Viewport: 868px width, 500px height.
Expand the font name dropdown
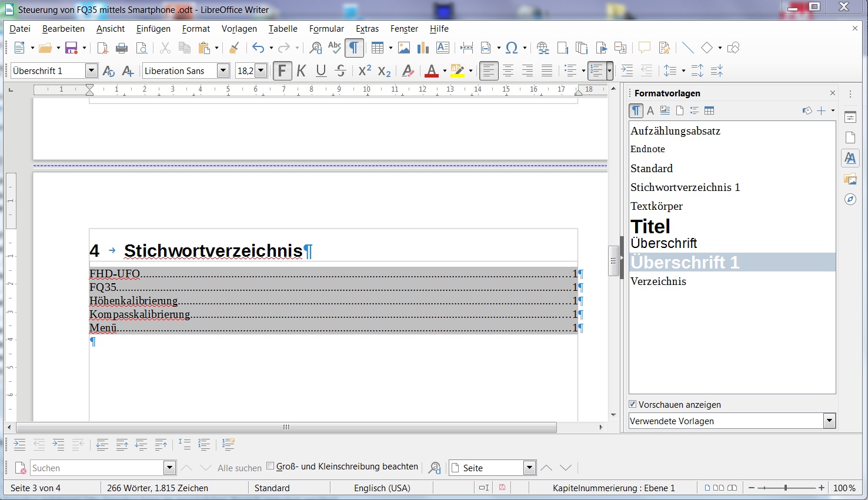coord(223,71)
